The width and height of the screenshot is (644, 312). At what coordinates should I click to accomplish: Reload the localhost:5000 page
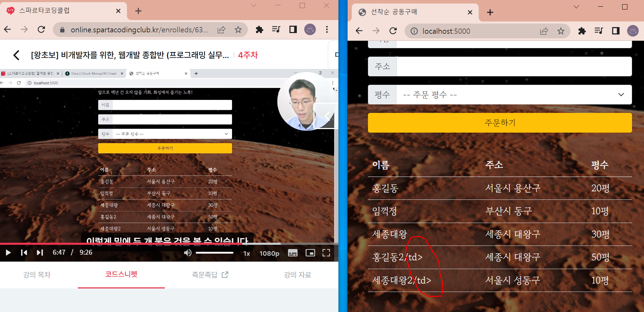393,31
